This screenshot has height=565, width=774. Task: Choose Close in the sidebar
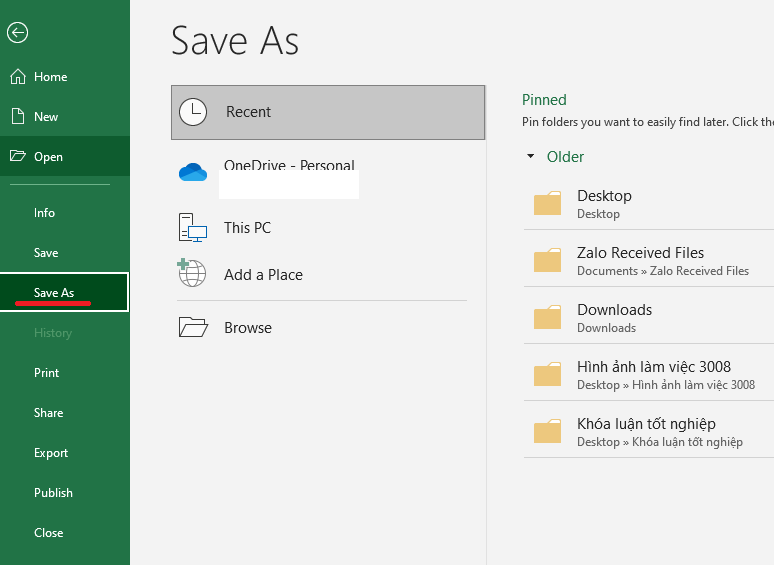coord(65,532)
